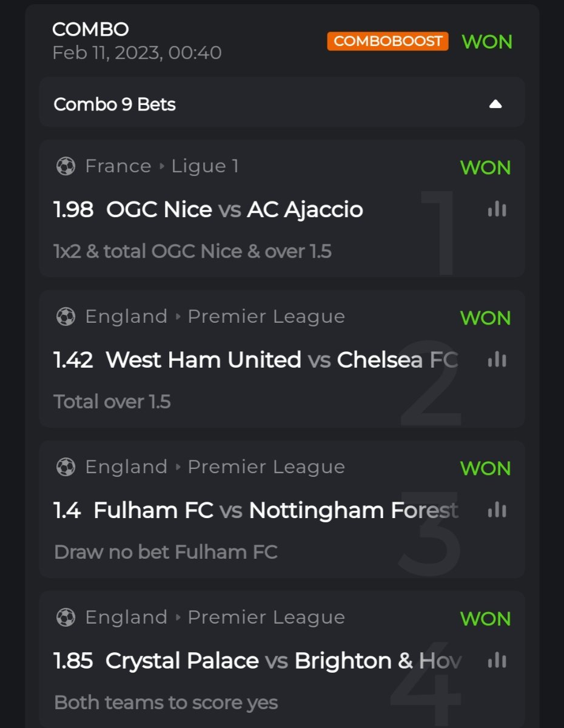Open stats icon for Fulham FC match
Image resolution: width=564 pixels, height=728 pixels.
click(x=497, y=511)
